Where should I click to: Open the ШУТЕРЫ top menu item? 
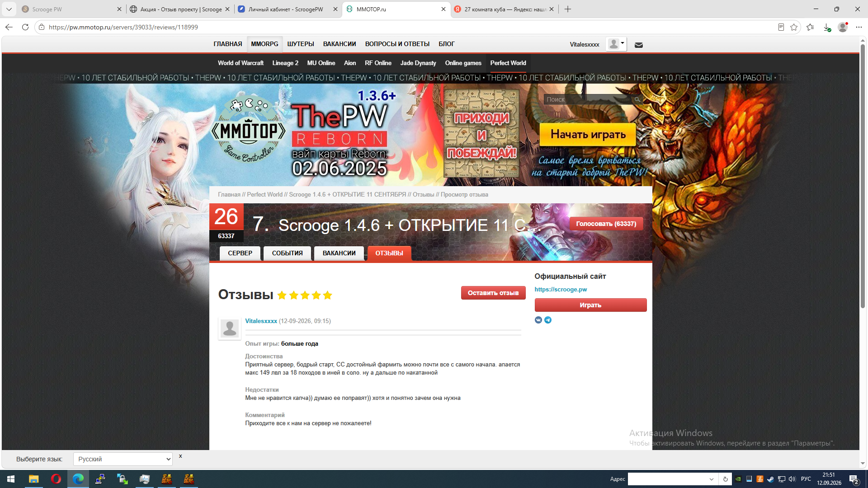click(x=301, y=44)
